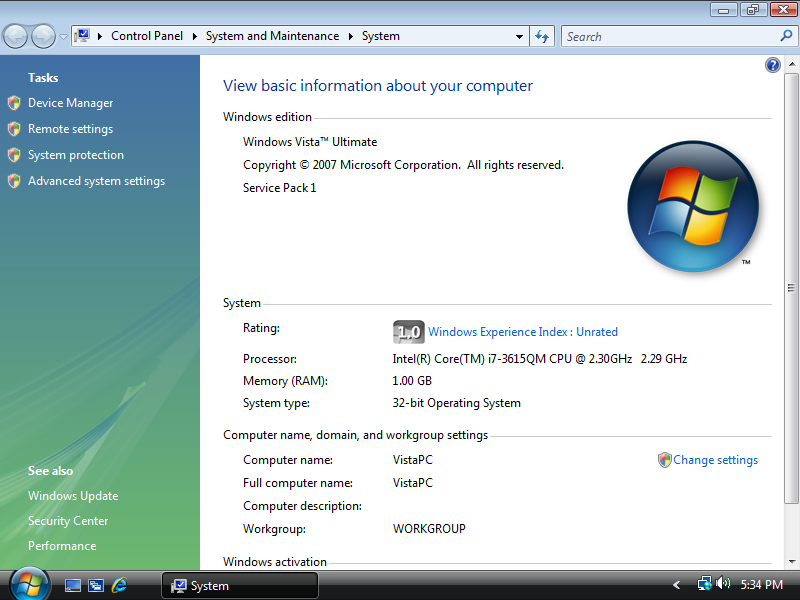Open recent pages dropdown beside Forward

click(x=63, y=37)
